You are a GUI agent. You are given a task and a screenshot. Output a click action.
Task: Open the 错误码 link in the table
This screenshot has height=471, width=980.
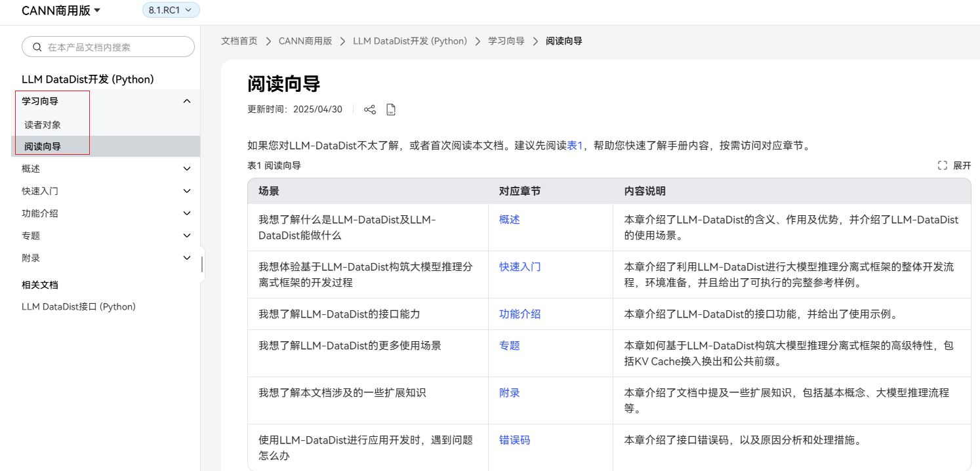click(514, 440)
